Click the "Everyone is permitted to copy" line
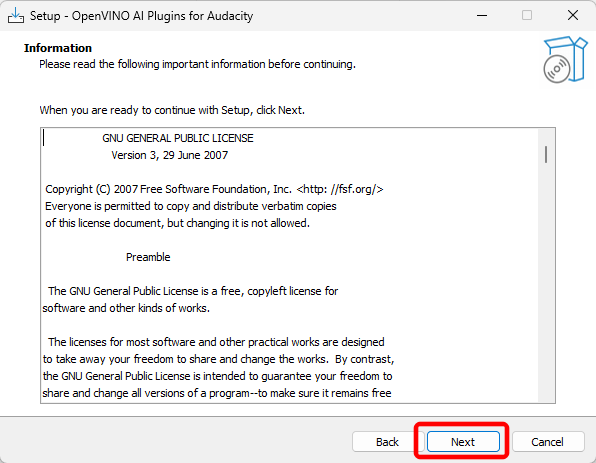Viewport: 596px width, 463px height. point(191,206)
